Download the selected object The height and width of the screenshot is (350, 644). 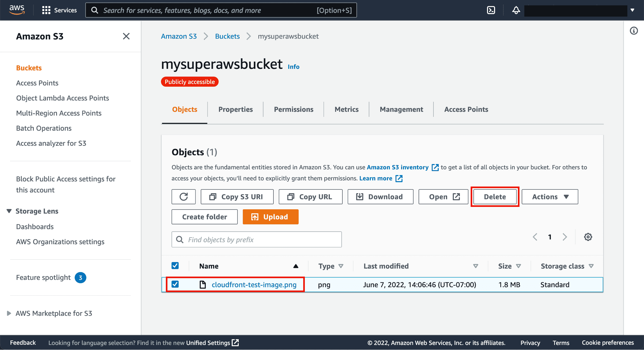tap(380, 197)
